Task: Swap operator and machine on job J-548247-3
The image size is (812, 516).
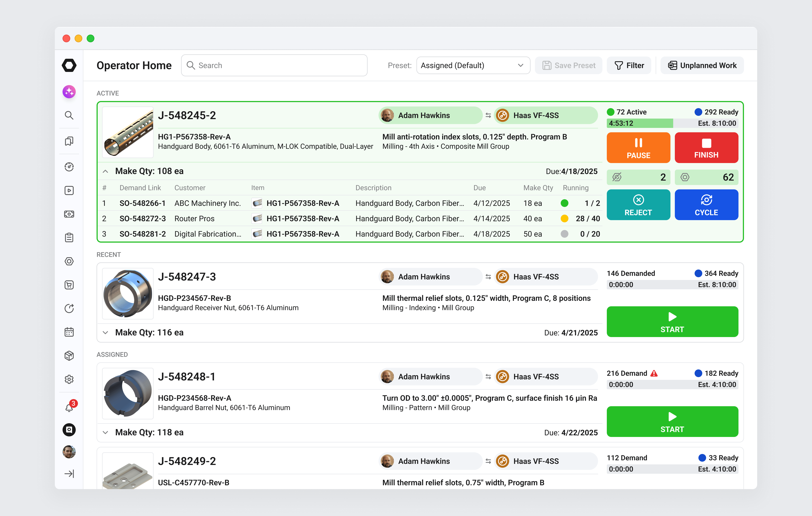Action: [x=488, y=277]
